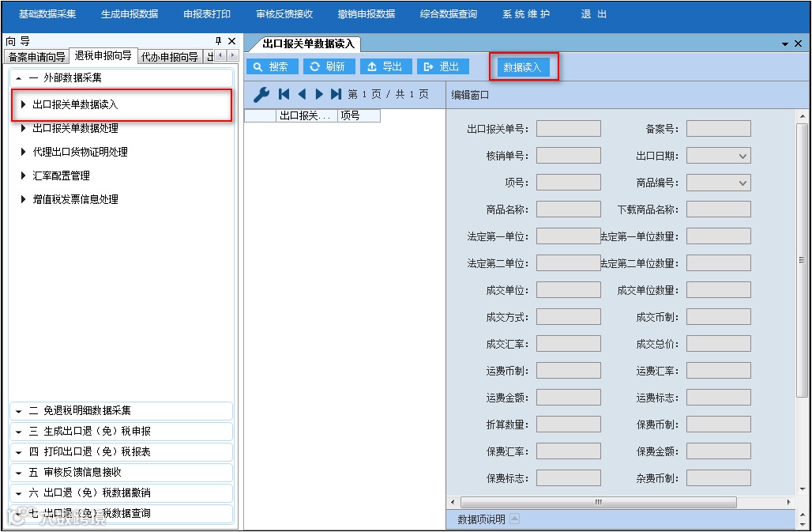The width and height of the screenshot is (812, 532).
Task: Click the horizontal scrollbar right arrow
Action: (x=788, y=502)
